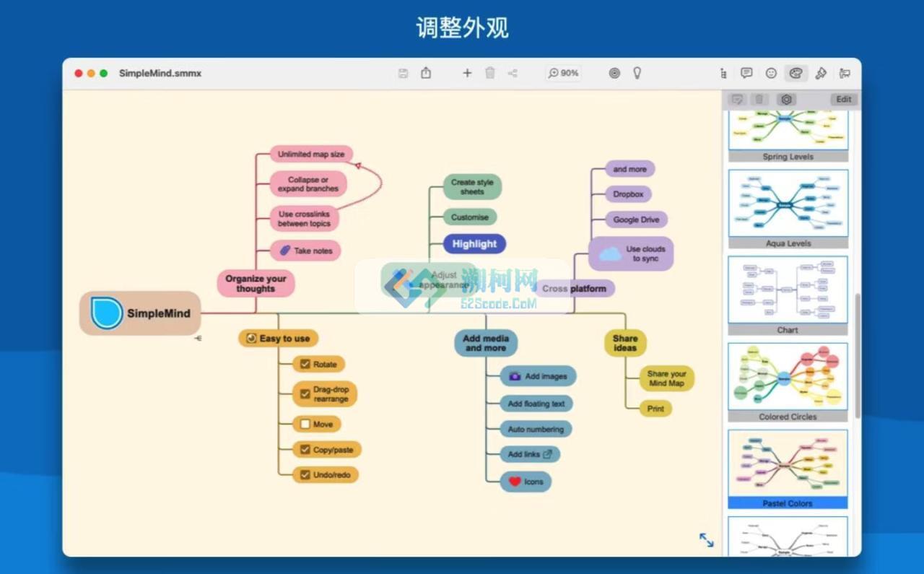Select the Add media and more topic

coord(486,343)
